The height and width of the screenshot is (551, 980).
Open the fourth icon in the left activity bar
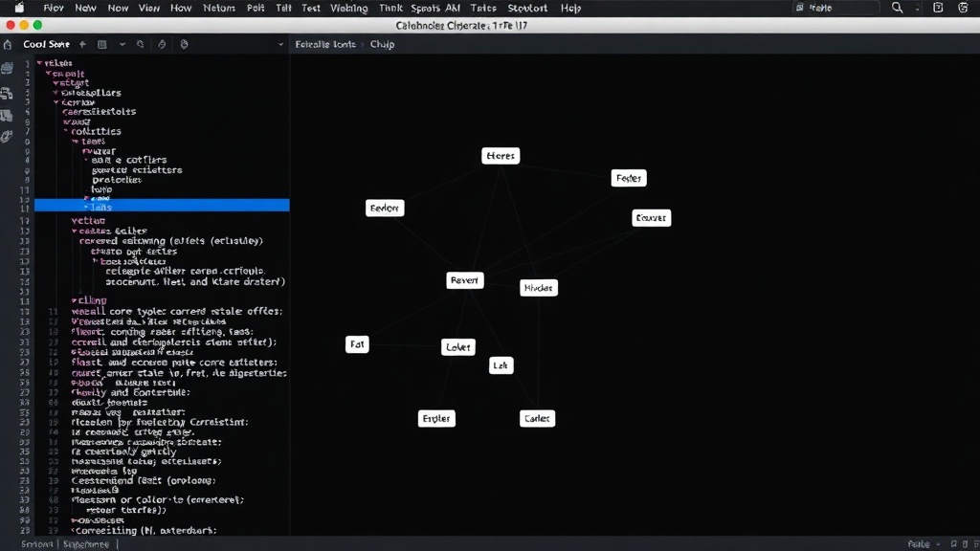7,137
